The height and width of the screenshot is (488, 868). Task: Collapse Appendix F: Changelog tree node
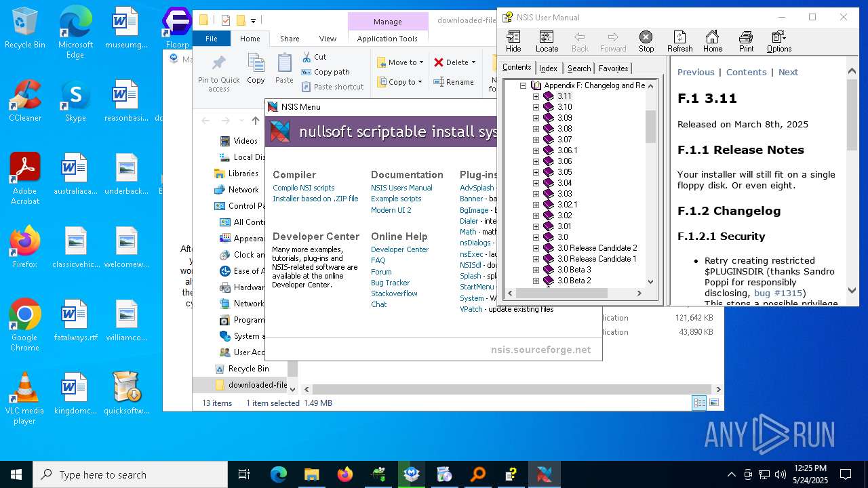pyautogui.click(x=523, y=85)
